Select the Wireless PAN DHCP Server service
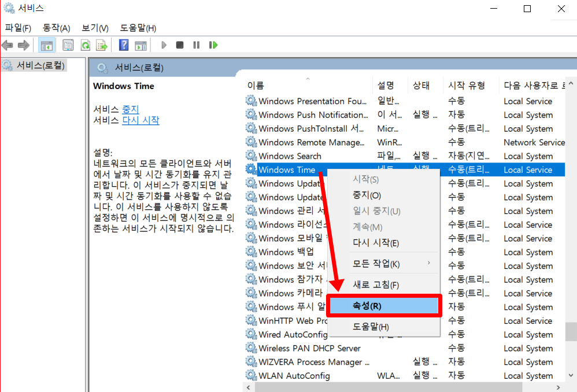 point(309,348)
